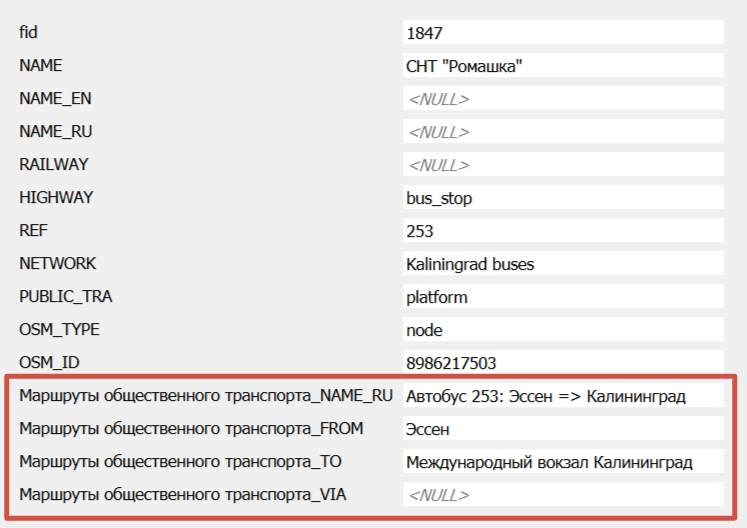Click the PUBLIC_TRA field showing platform

click(562, 297)
